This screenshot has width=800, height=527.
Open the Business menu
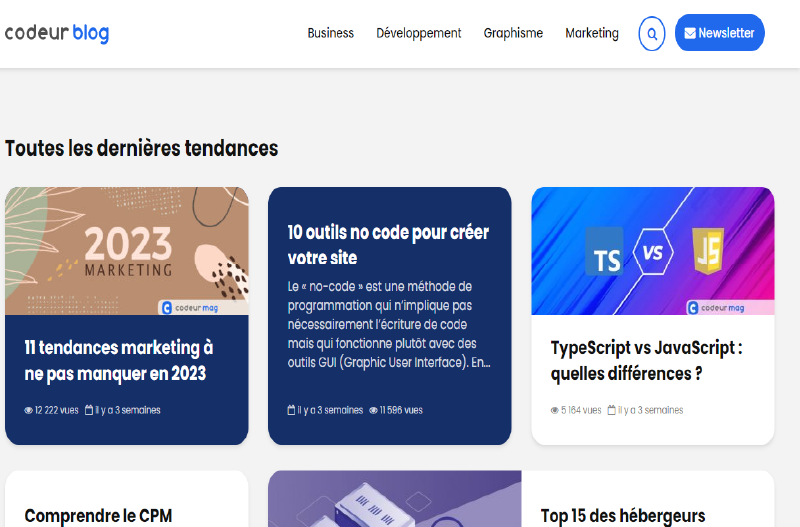[x=331, y=33]
